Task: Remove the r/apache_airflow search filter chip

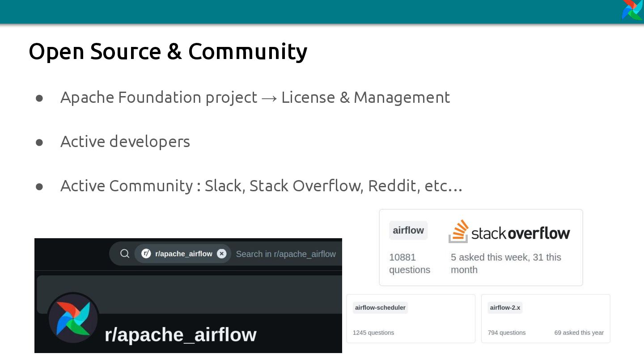Action: pos(221,254)
